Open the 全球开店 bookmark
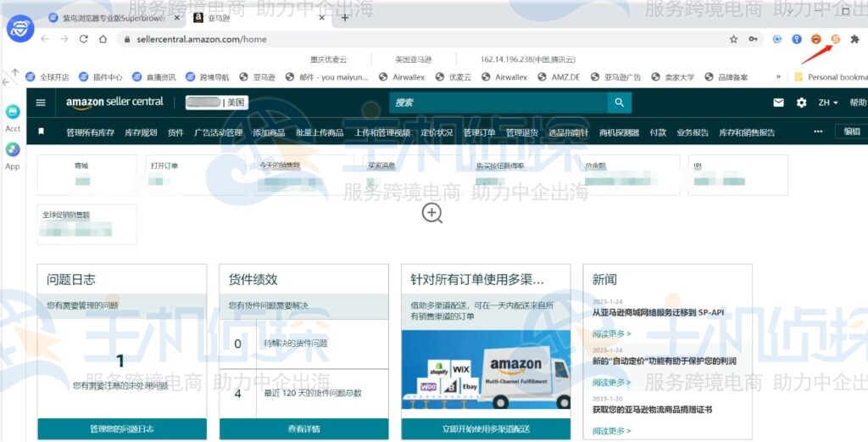Screen dimensions: 868x442 [47, 77]
